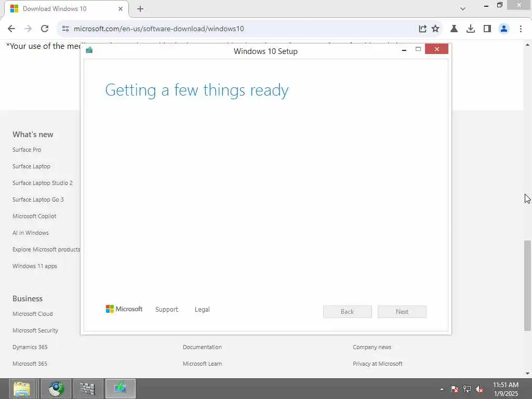Open the Microsoft Security link
Image resolution: width=532 pixels, height=399 pixels.
35,330
